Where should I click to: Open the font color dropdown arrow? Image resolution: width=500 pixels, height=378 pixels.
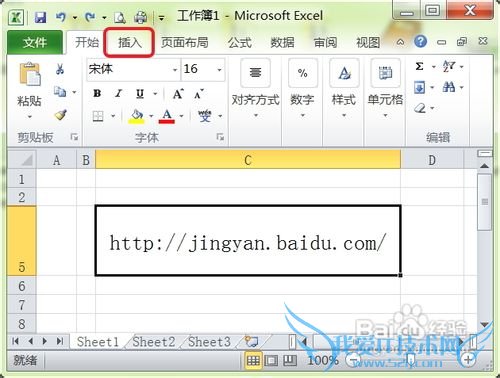[182, 116]
